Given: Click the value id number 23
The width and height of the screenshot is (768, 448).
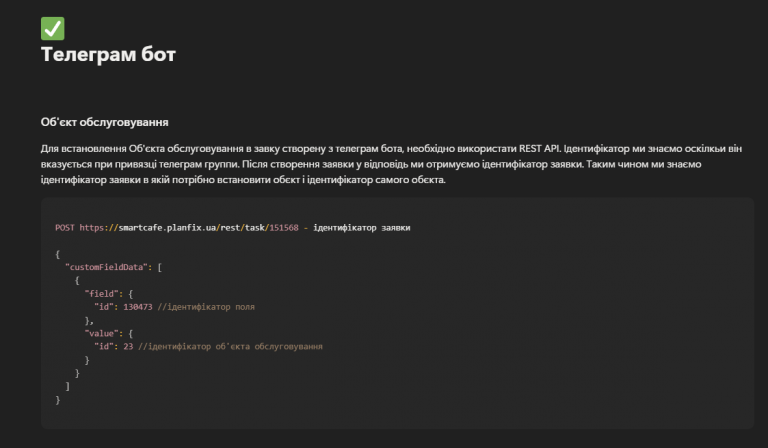Looking at the screenshot, I should (x=128, y=347).
